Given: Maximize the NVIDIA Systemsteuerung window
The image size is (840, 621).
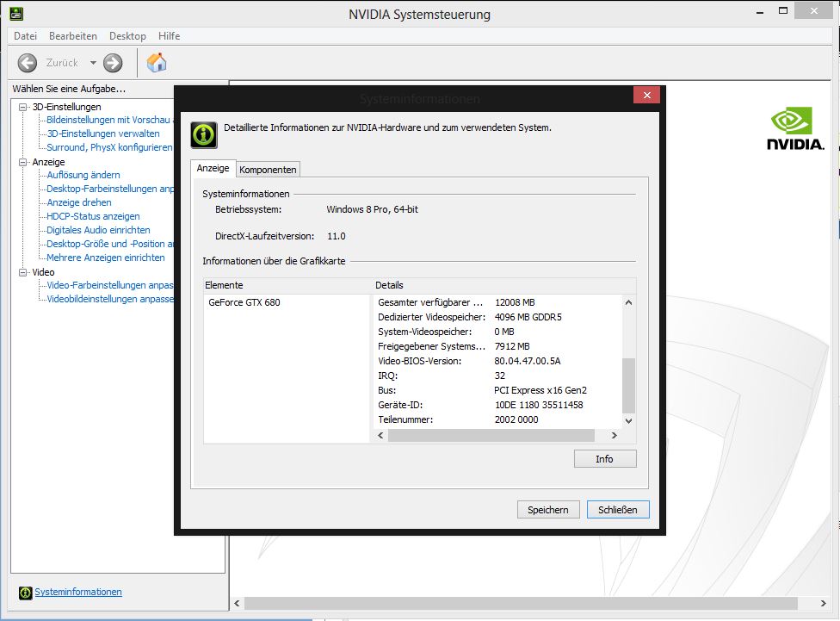Looking at the screenshot, I should [783, 10].
